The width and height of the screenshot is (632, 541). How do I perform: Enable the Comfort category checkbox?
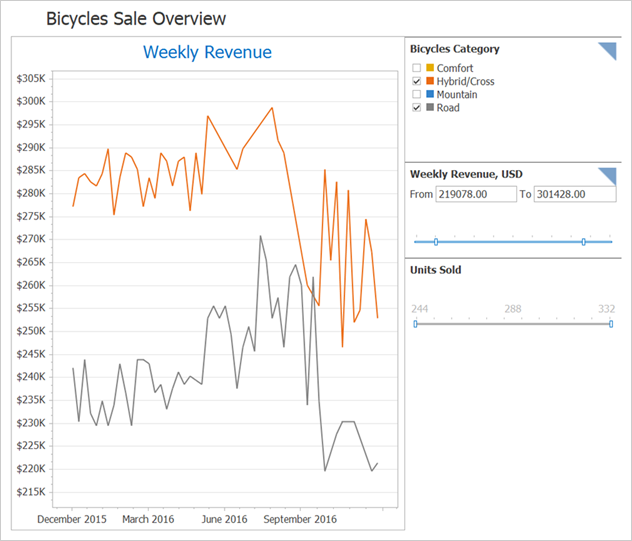(416, 68)
